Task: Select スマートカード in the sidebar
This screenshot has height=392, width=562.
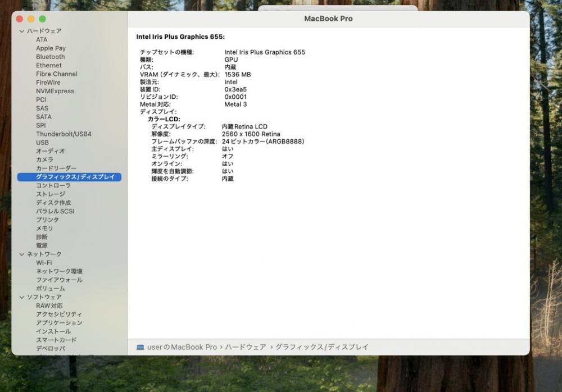Action: (x=56, y=340)
